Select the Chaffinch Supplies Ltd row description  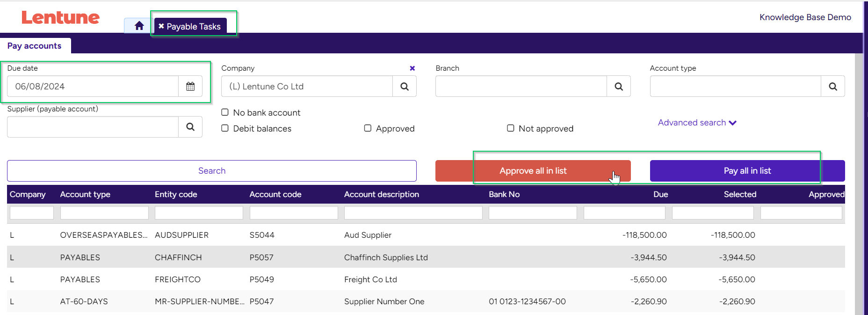point(386,257)
